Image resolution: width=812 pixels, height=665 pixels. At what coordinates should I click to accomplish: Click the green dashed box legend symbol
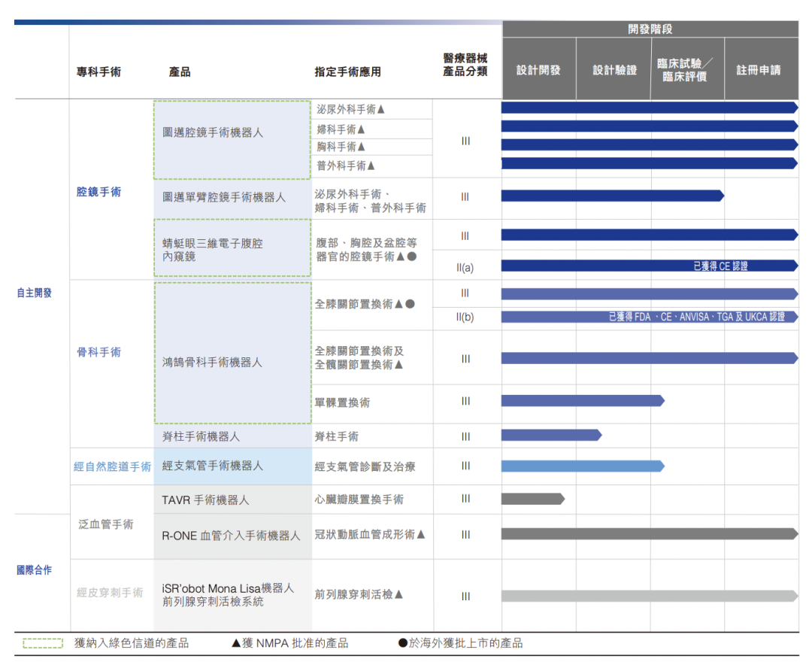tap(43, 643)
